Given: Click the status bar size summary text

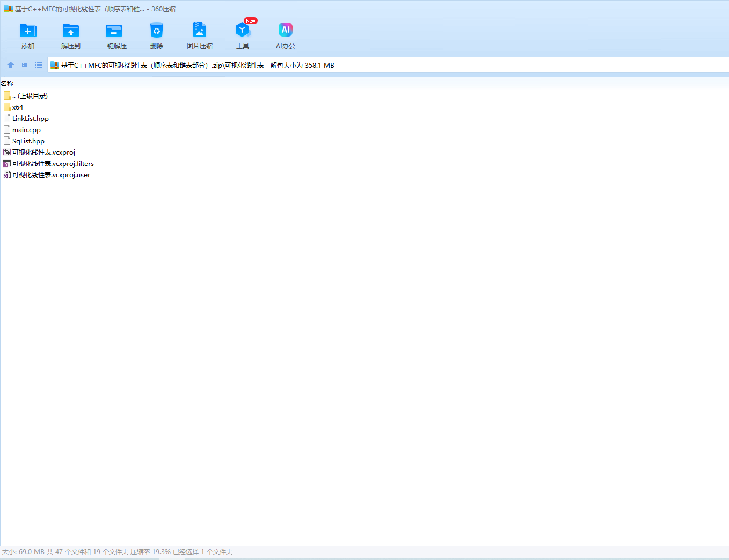Looking at the screenshot, I should tap(117, 552).
